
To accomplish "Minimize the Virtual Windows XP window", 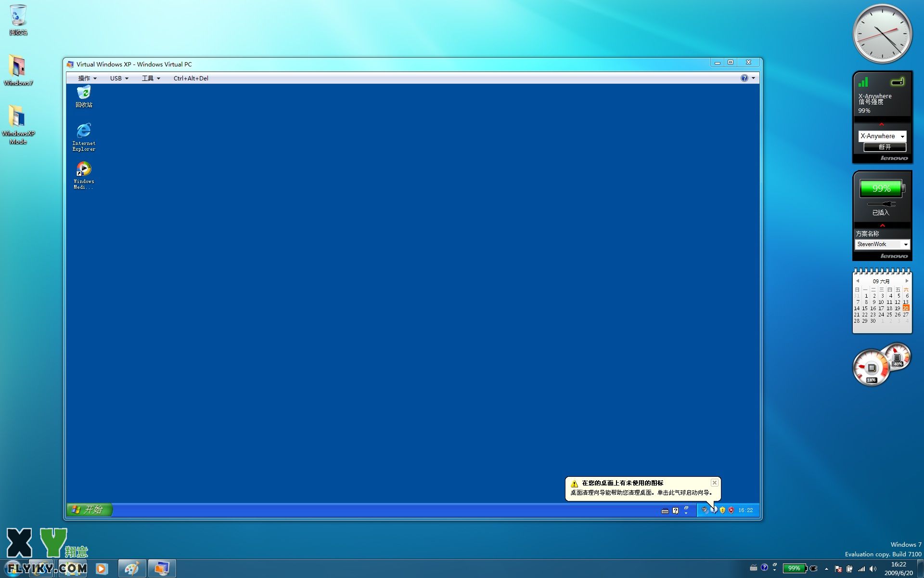I will tap(718, 62).
